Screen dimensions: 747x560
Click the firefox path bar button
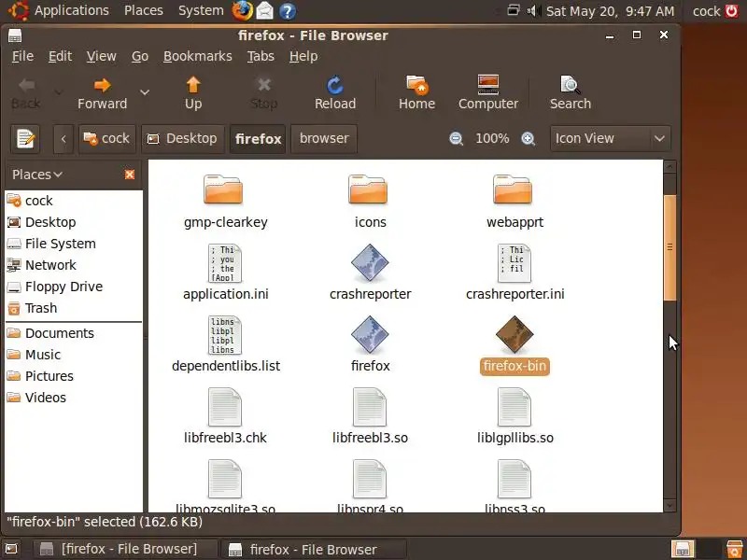258,139
